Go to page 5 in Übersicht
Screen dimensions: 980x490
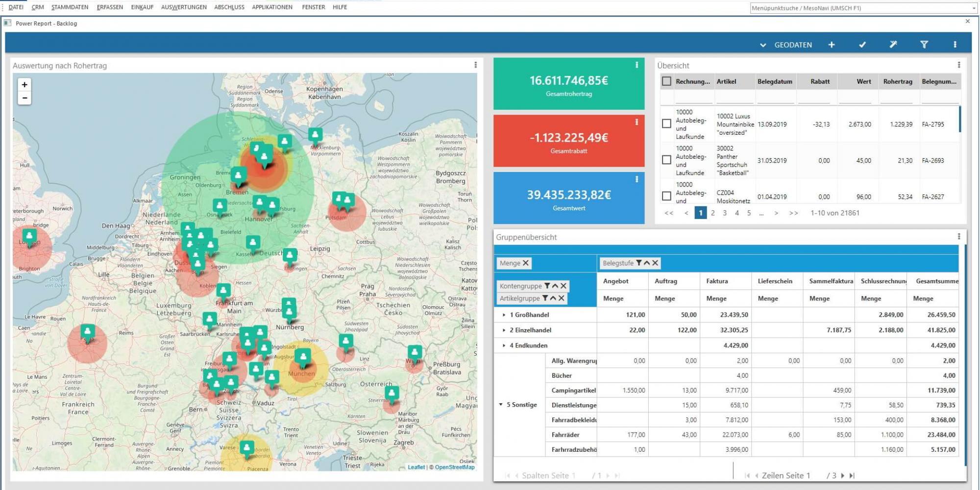tap(749, 213)
